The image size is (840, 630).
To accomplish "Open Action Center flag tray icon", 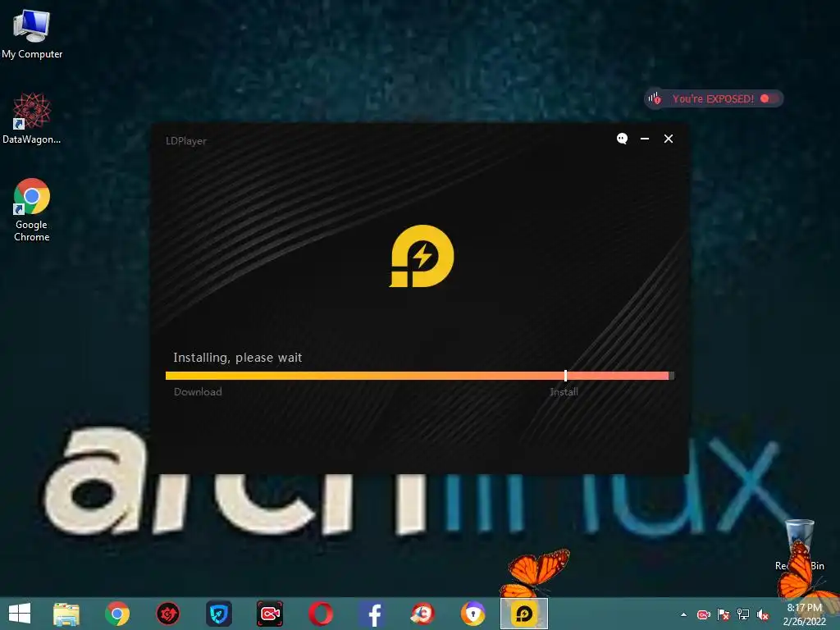I will tap(724, 614).
